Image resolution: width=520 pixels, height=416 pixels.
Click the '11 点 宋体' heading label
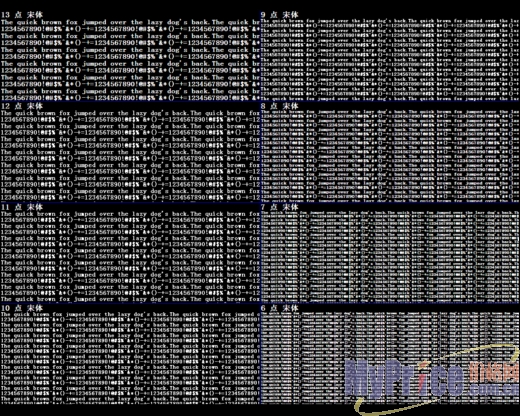[x=22, y=207]
